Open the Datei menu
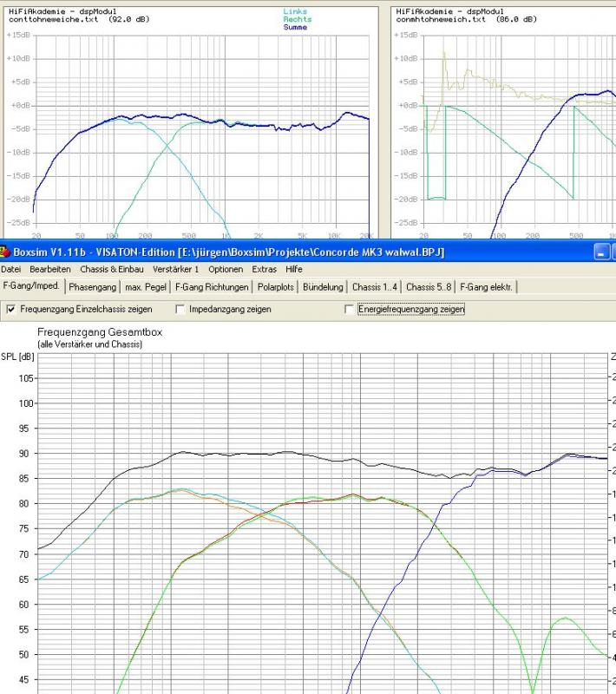This screenshot has width=616, height=694. click(11, 269)
